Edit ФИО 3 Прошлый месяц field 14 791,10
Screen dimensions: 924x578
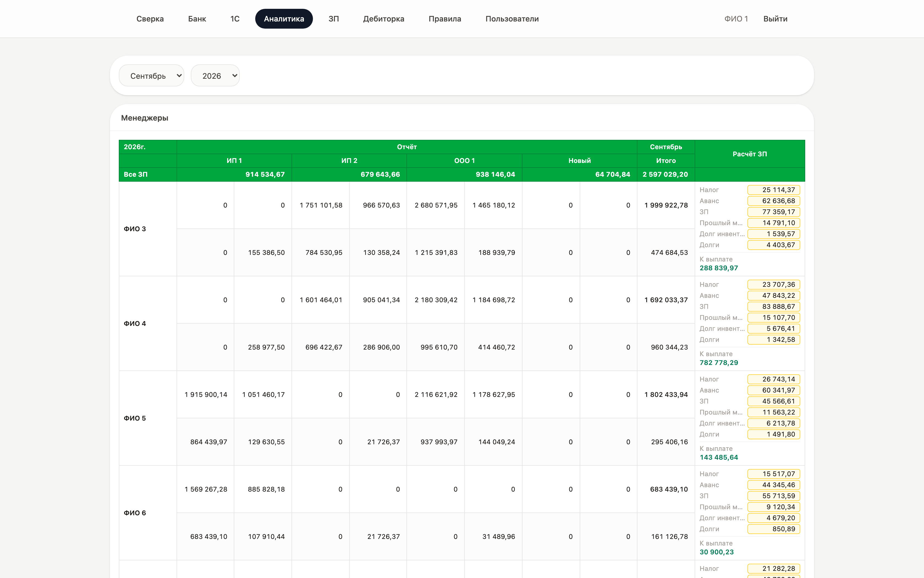774,223
